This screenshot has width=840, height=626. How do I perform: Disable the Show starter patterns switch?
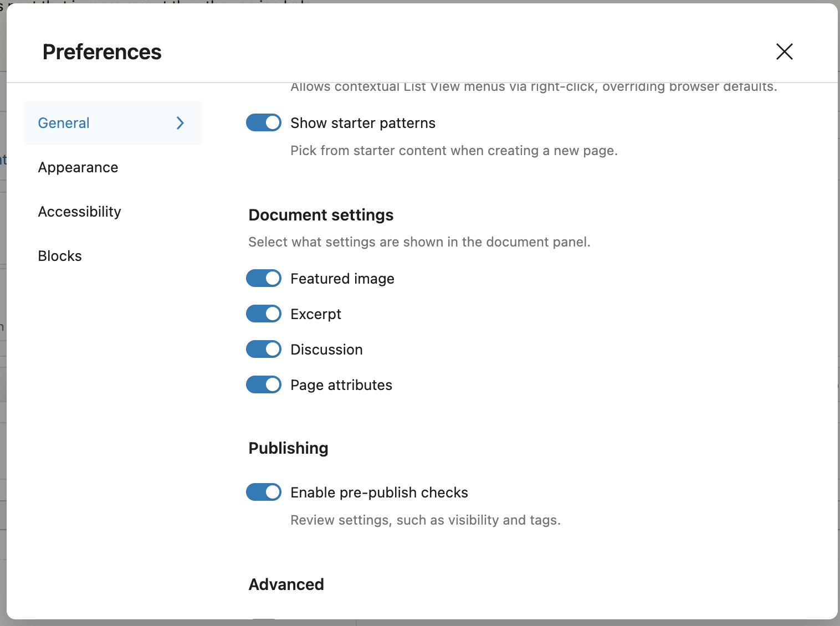pyautogui.click(x=264, y=123)
